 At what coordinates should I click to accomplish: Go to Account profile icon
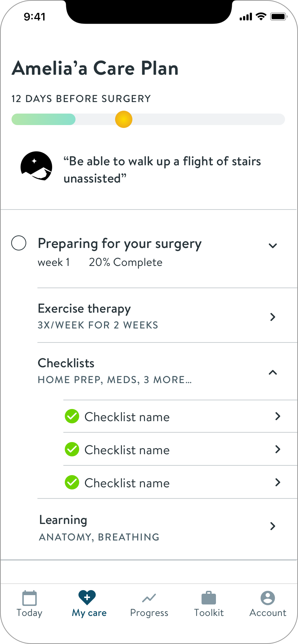point(268,598)
